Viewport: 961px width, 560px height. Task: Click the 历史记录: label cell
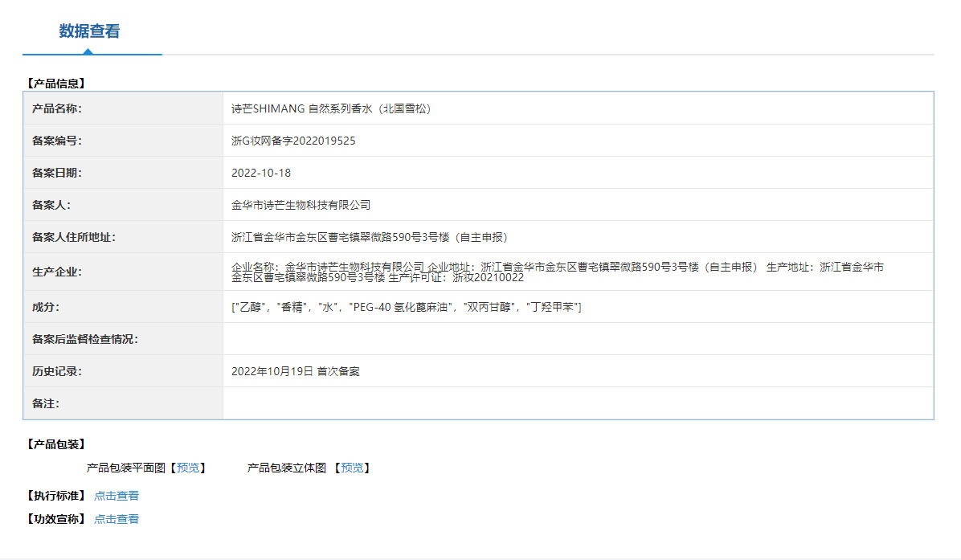(123, 371)
